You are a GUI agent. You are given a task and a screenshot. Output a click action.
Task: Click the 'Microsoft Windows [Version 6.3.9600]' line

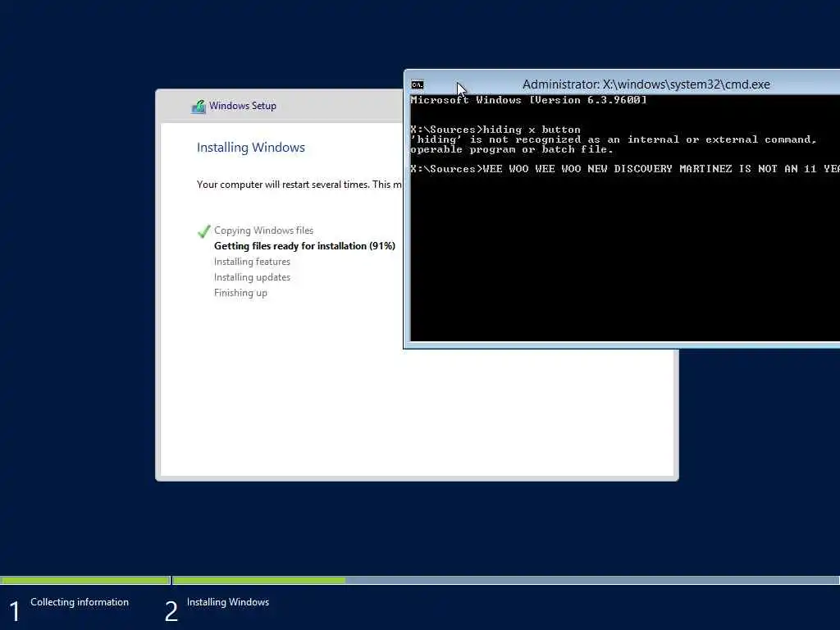tap(529, 99)
